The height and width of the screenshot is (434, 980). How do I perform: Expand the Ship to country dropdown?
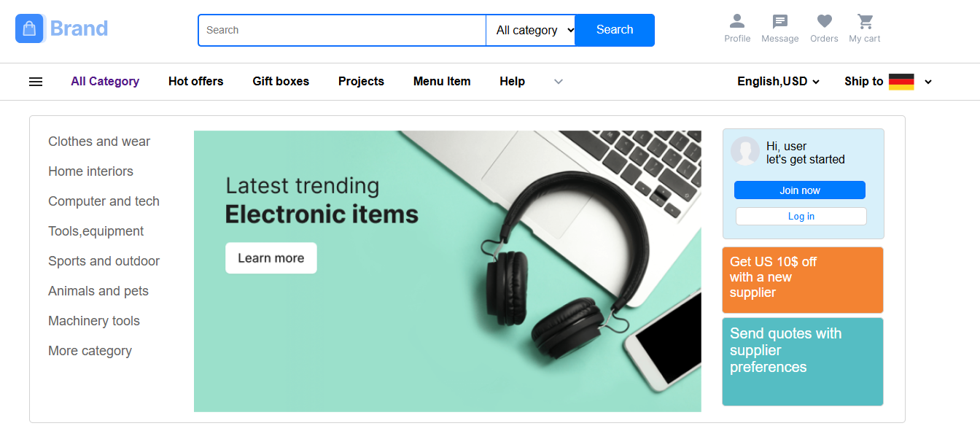coord(928,82)
